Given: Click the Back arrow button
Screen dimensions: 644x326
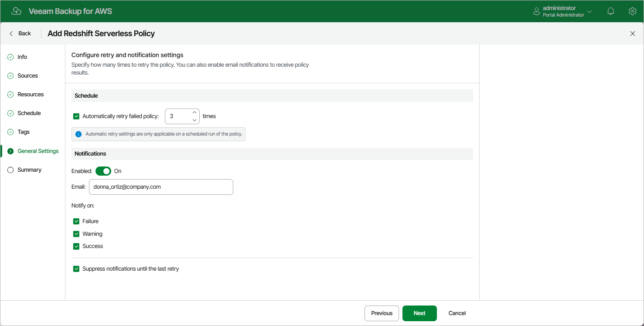Looking at the screenshot, I should point(20,33).
